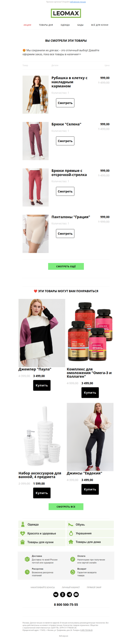The height and width of the screenshot is (644, 132).
Task: Click the high-heel shoe icon for Обувь
Action: (71, 524)
